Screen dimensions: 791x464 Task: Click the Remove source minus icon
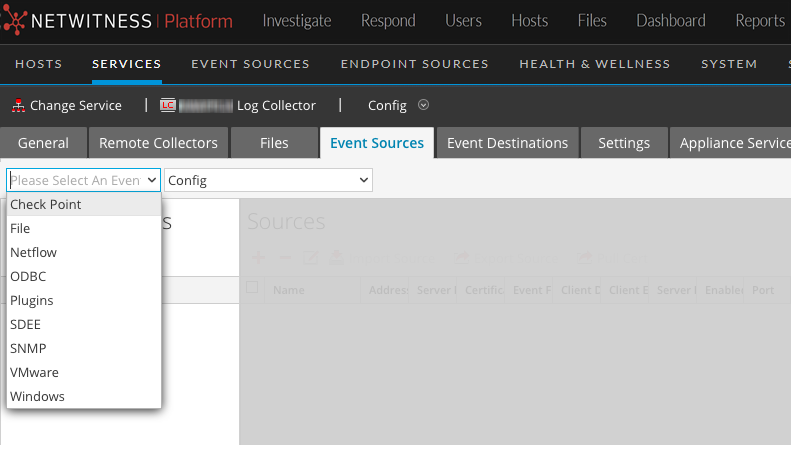tap(284, 258)
